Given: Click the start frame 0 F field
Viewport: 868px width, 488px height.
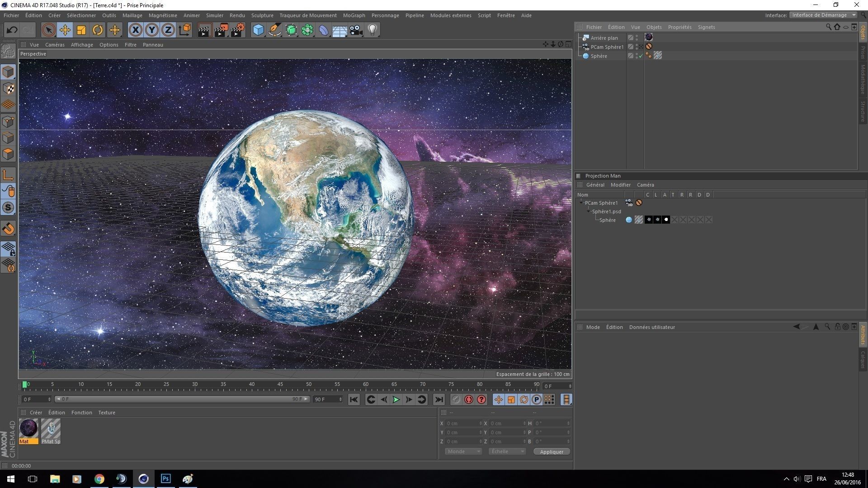Looking at the screenshot, I should [x=36, y=399].
